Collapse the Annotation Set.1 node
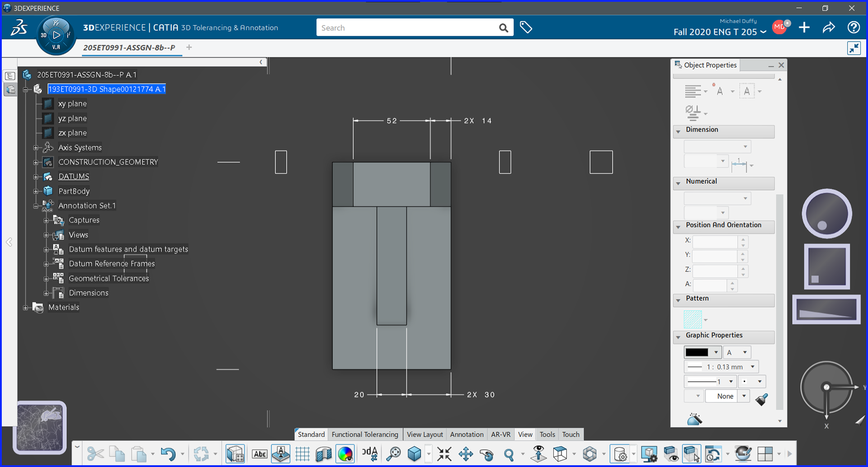 (36, 206)
